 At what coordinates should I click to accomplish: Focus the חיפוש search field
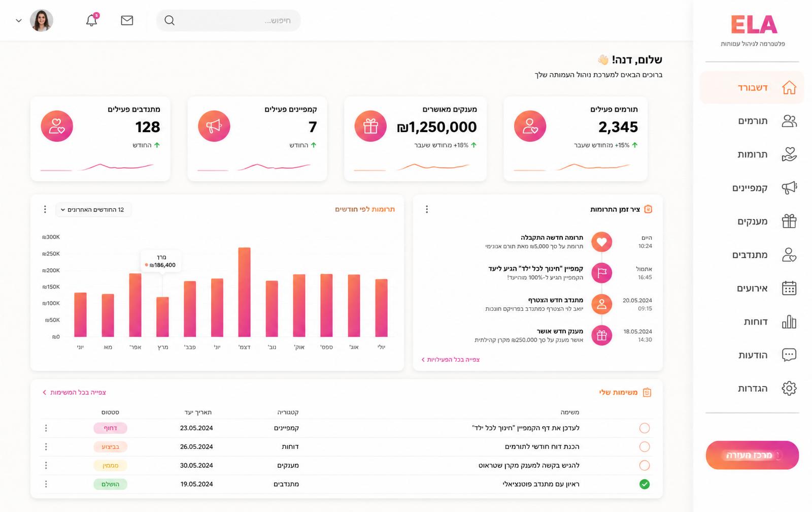228,20
